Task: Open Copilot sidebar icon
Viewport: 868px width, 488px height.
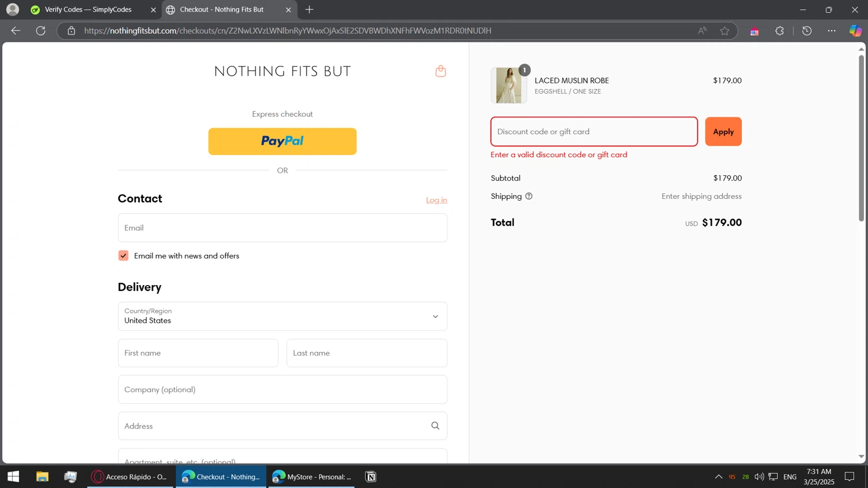Action: (x=855, y=31)
